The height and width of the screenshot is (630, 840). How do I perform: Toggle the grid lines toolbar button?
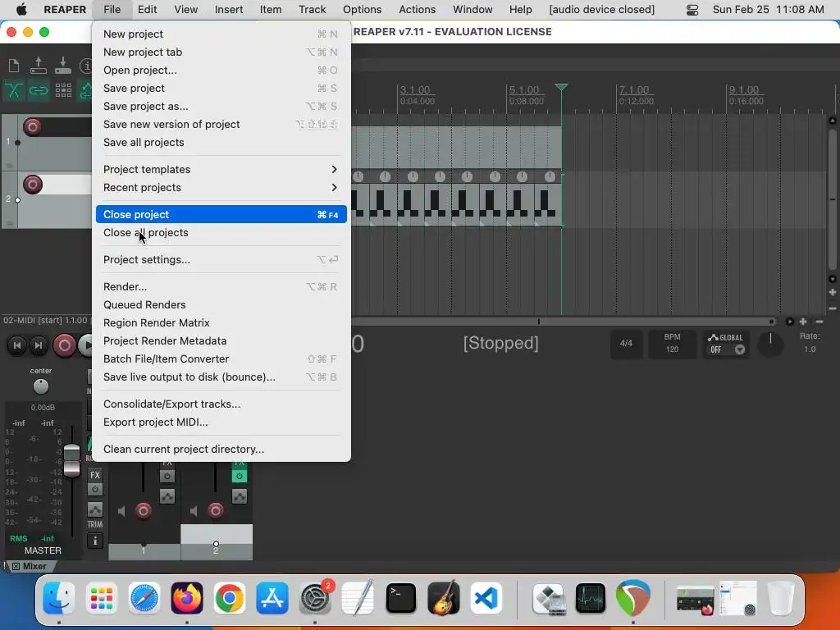coord(63,90)
